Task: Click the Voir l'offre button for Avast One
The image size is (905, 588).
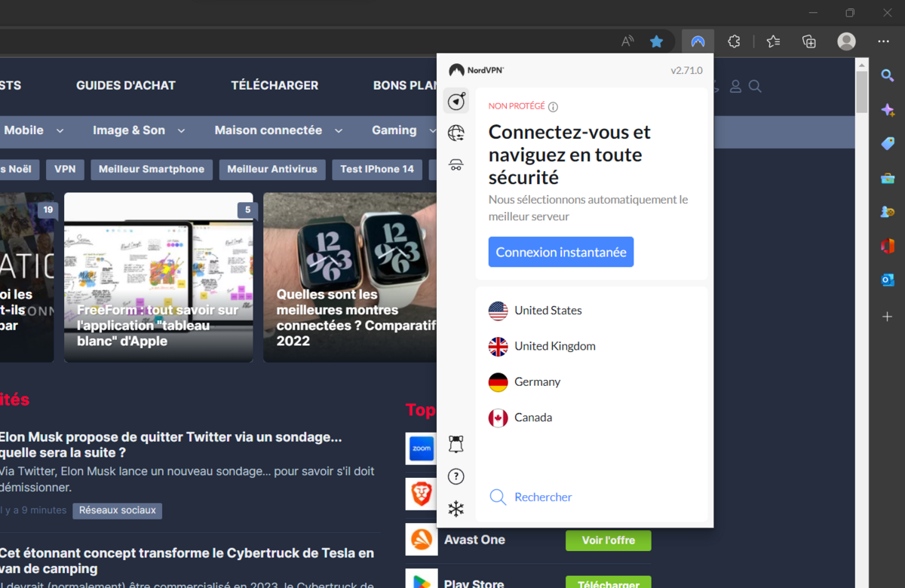Action: [609, 541]
